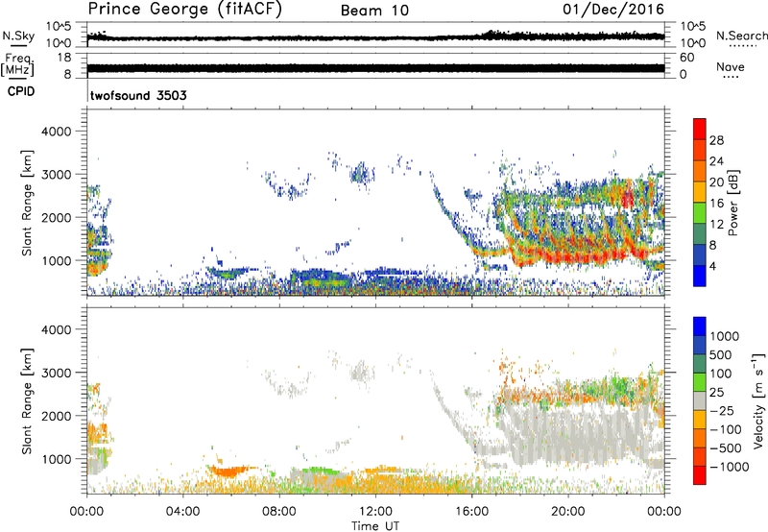The width and height of the screenshot is (768, 532).
Task: Click 'Slant Range [km]' label of velocity panel
Action: [x=27, y=401]
